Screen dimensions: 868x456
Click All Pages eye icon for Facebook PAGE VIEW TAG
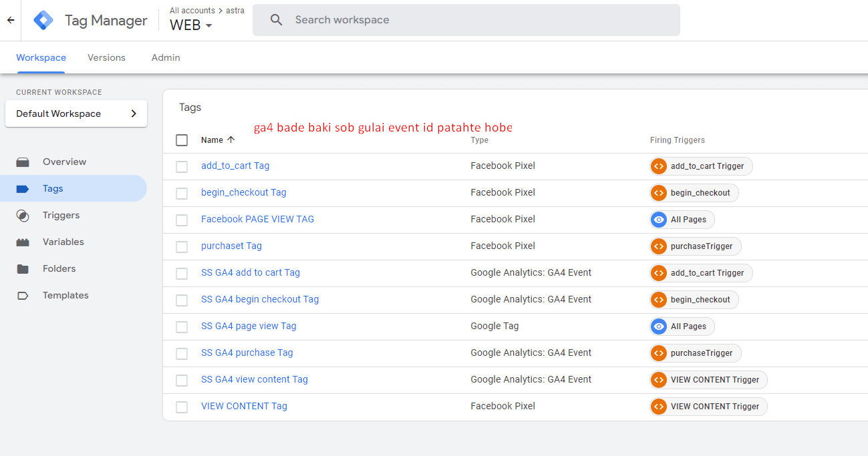point(659,220)
